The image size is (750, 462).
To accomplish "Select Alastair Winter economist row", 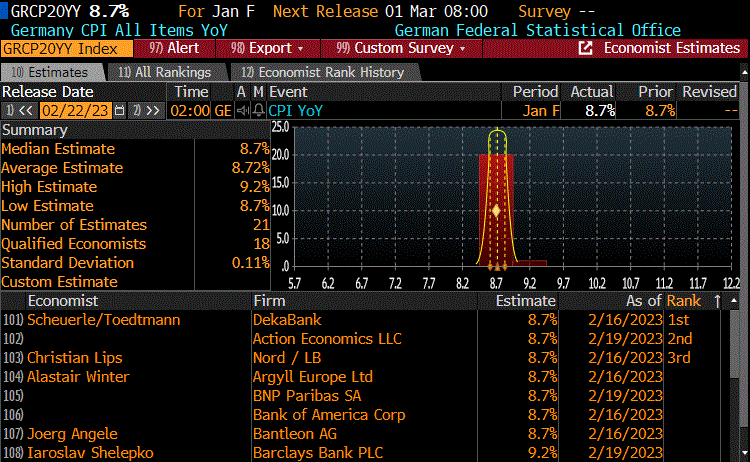I will 78,377.
